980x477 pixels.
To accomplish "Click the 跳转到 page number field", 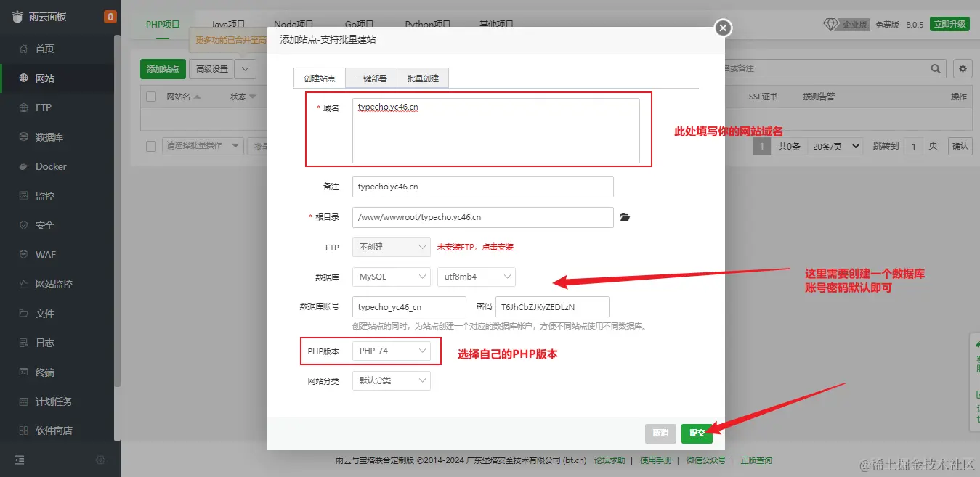I will click(x=913, y=146).
